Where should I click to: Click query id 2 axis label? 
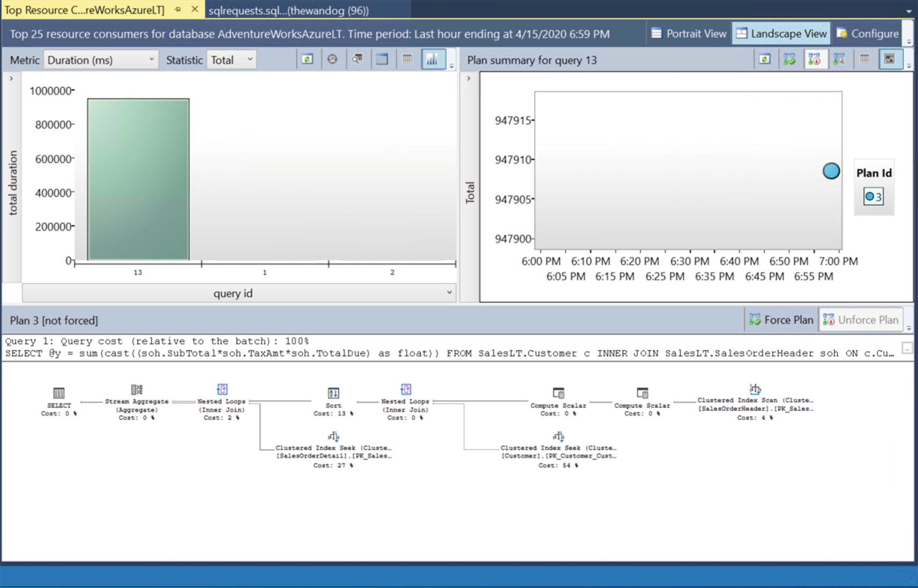[392, 272]
